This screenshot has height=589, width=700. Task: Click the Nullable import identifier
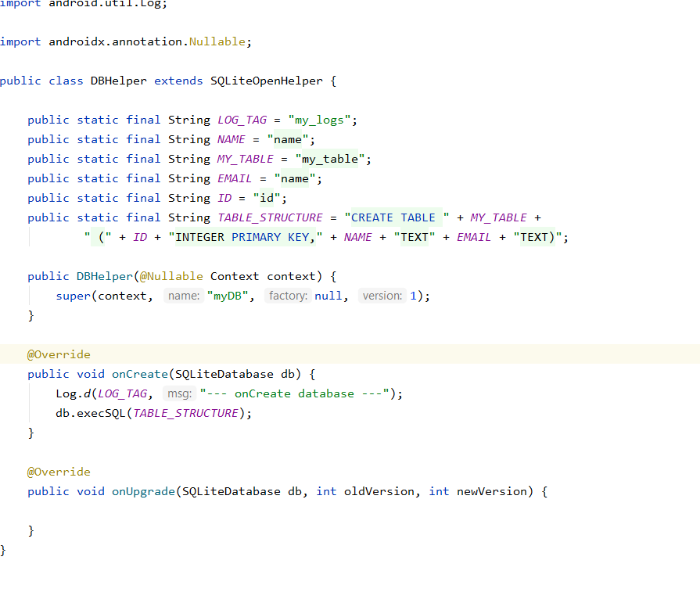click(217, 41)
